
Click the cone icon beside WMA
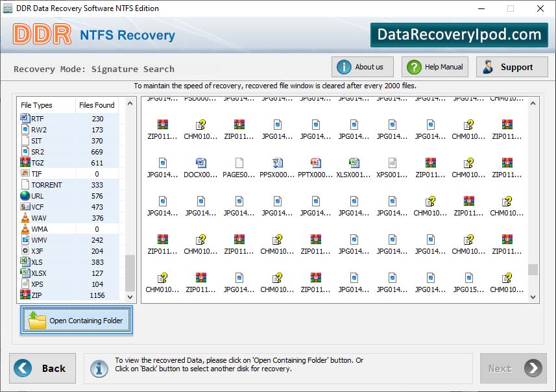[x=25, y=228]
